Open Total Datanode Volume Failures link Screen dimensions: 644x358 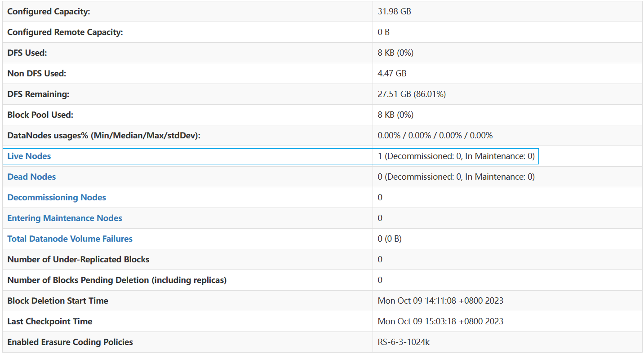[x=70, y=239]
